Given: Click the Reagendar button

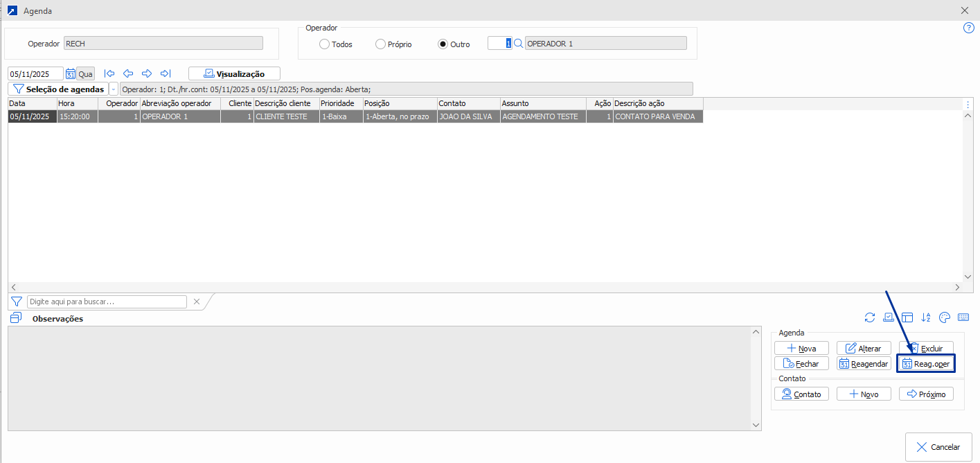Looking at the screenshot, I should (864, 363).
